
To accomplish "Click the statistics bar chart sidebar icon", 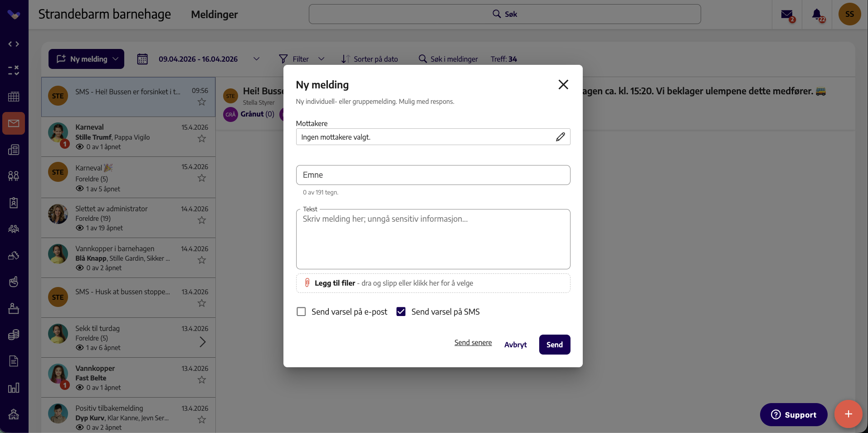I will pos(14,388).
